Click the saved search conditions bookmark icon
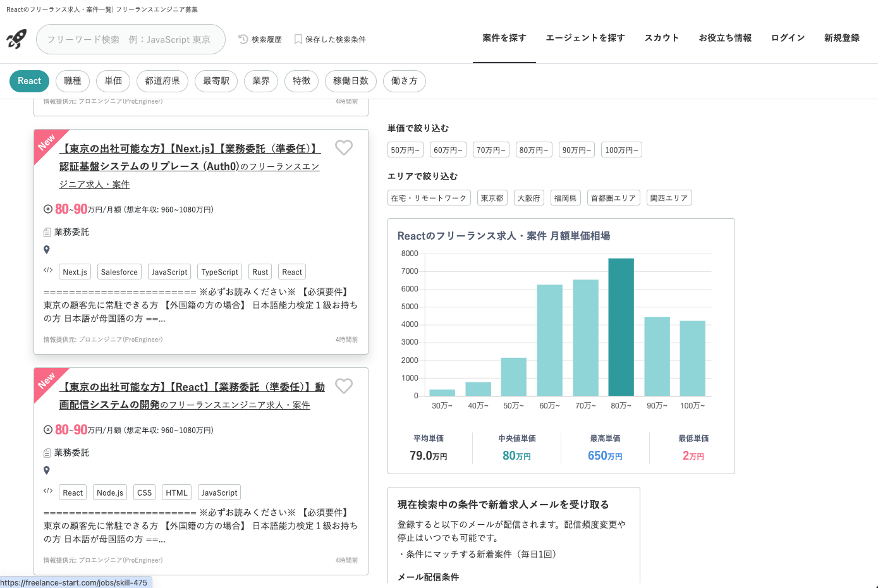Viewport: 878px width, 588px height. [x=298, y=39]
